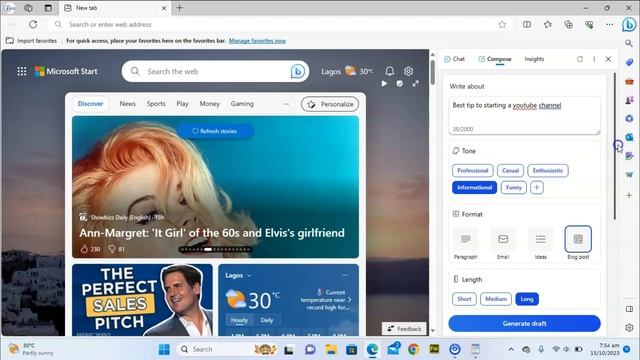Viewport: 640px width, 360px height.
Task: Open Collections icon in toolbar
Action: [x=568, y=24]
